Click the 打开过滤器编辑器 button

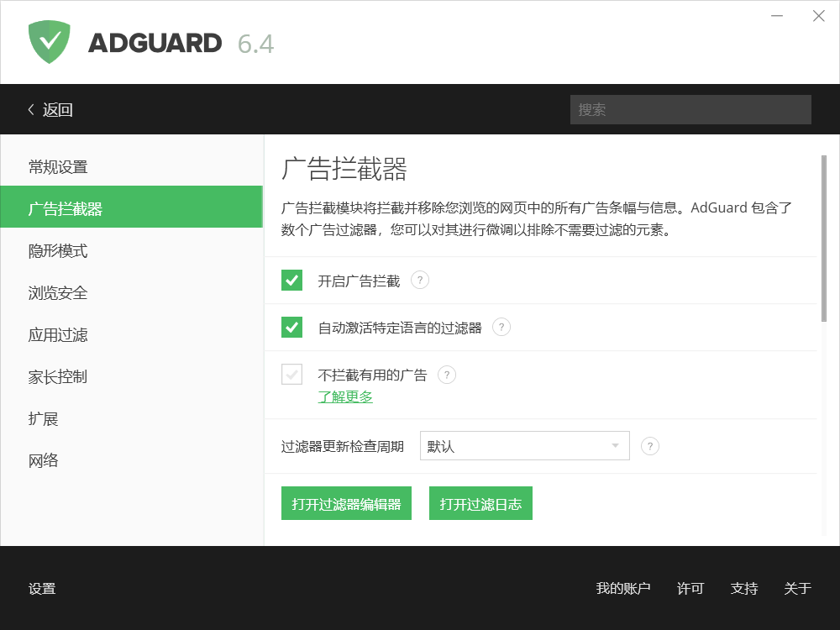tap(346, 503)
